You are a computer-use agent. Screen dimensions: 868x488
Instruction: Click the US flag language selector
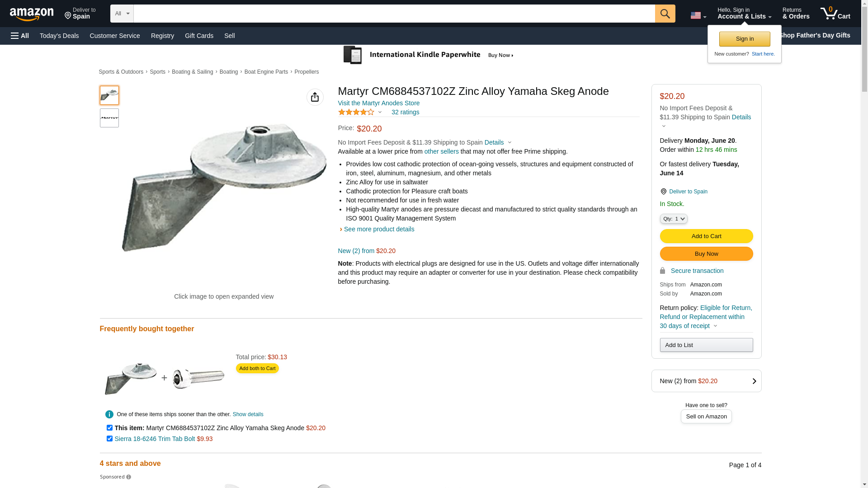698,15
